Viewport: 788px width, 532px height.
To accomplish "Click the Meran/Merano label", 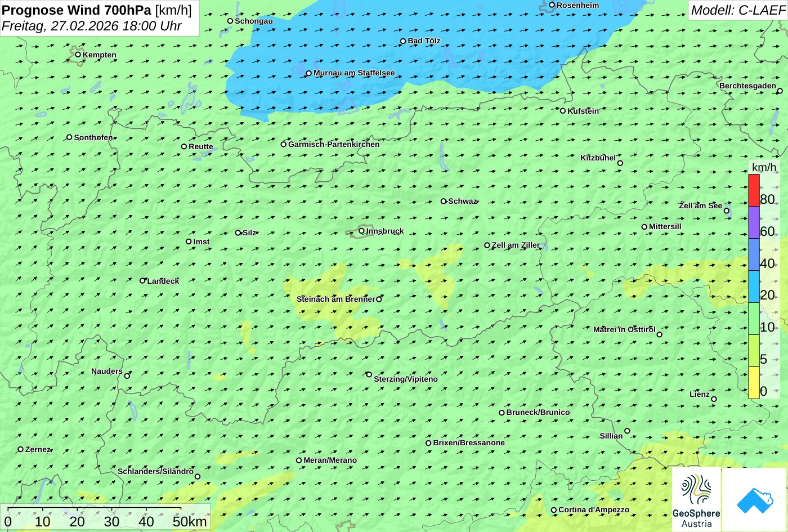I will tap(330, 460).
